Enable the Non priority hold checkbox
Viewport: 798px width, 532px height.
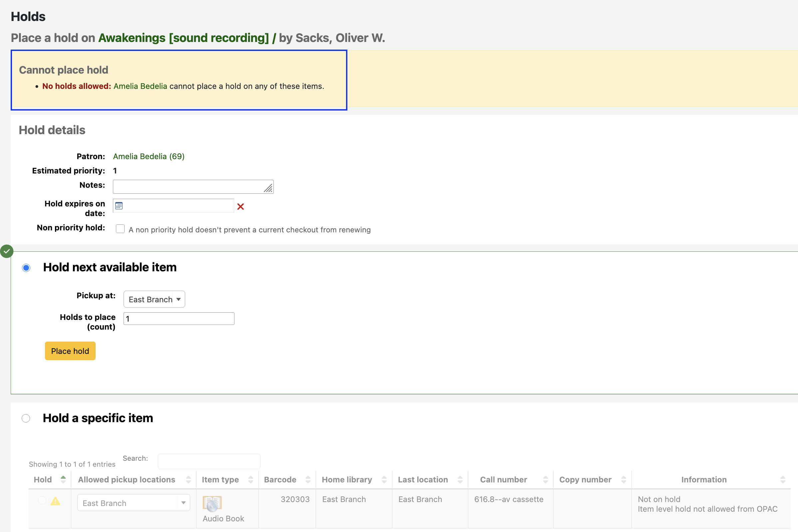[120, 229]
